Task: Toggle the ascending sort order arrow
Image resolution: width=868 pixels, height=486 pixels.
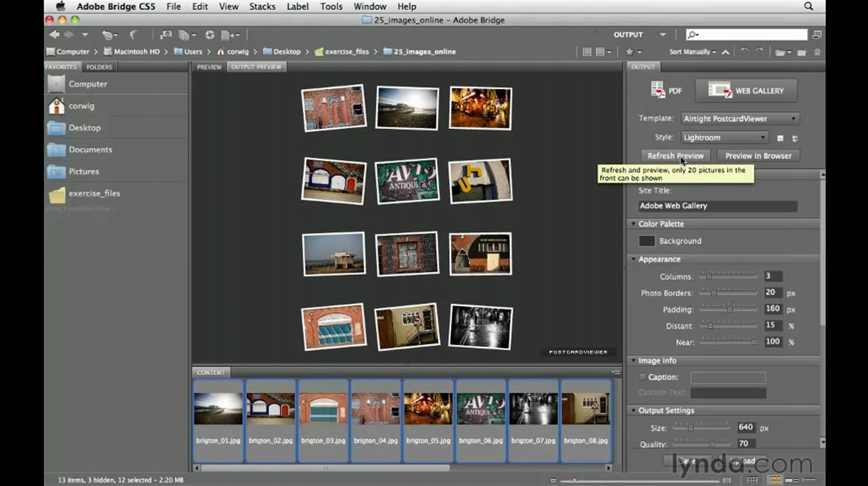Action: tap(724, 52)
